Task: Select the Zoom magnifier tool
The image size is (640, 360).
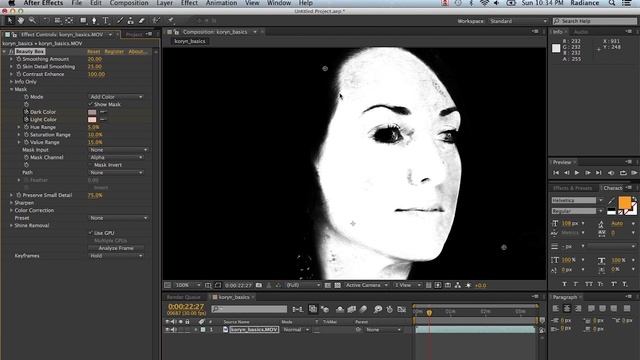Action: coord(32,20)
